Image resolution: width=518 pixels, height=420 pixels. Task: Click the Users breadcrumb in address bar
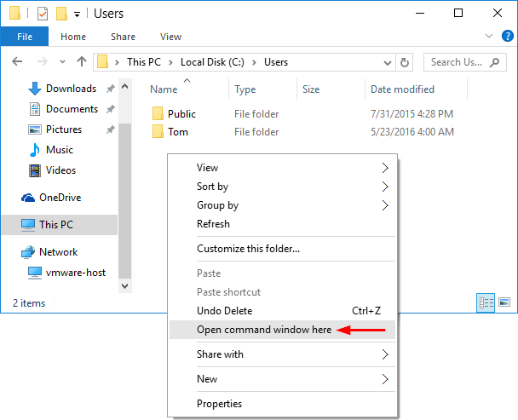pos(276,62)
